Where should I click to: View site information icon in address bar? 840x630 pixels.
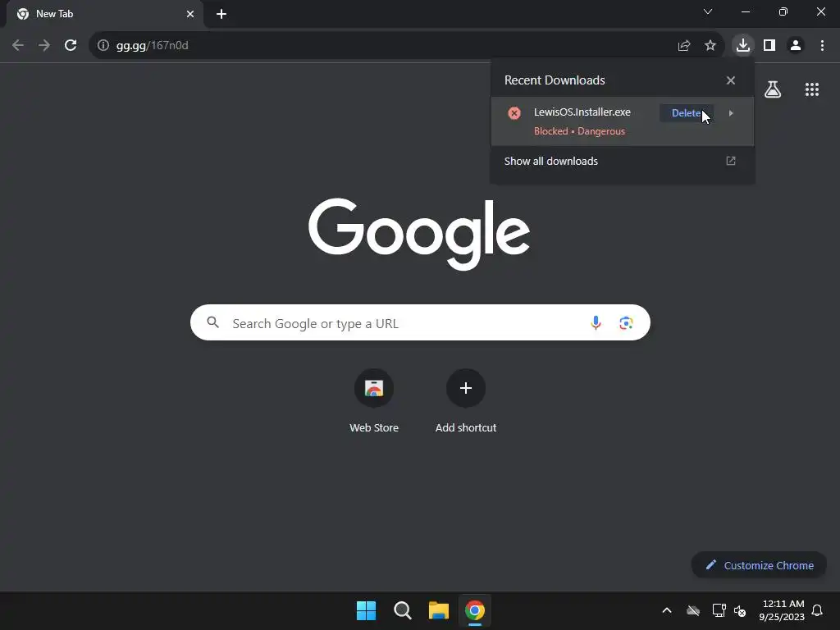103,46
